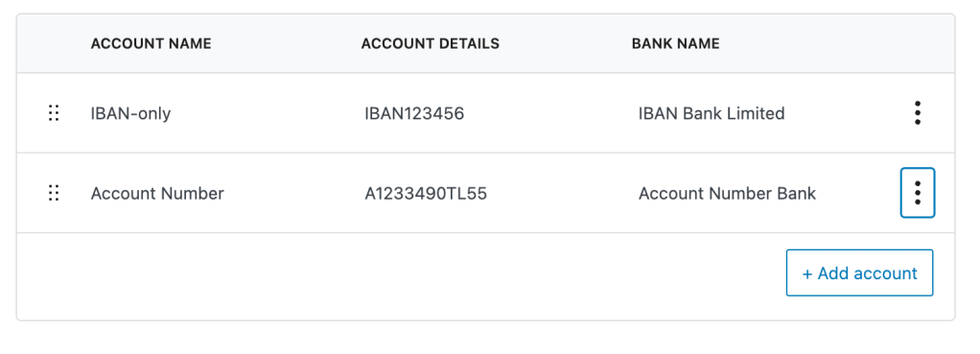Click the IBAN123456 account details value
The width and height of the screenshot is (980, 354).
pos(414,114)
